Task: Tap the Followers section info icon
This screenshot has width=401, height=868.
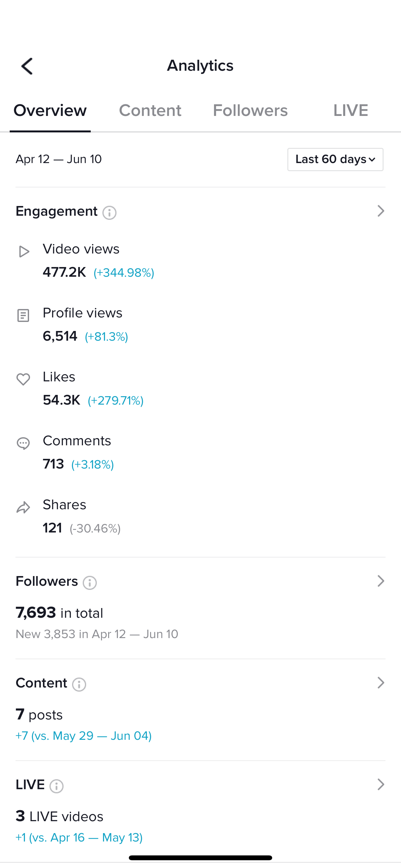Action: [x=90, y=583]
